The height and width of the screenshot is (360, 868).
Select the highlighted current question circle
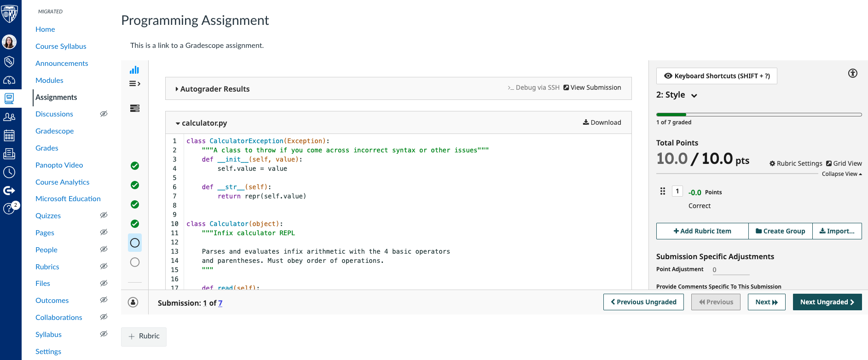pos(135,243)
